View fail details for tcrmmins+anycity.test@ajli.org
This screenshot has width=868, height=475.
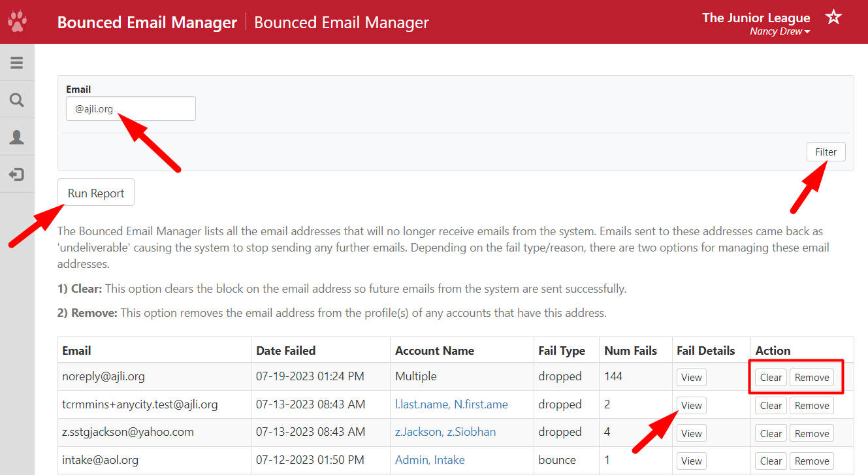[x=691, y=406]
